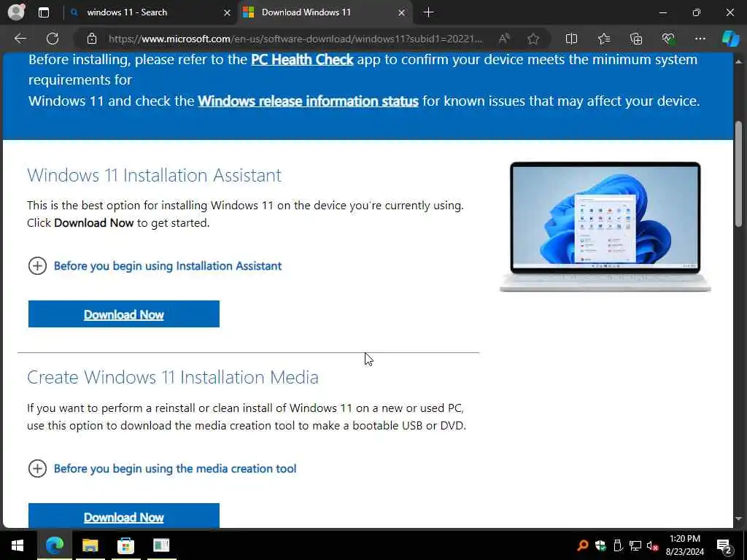Activate the Read aloud icon
The height and width of the screenshot is (560, 747).
coord(504,39)
